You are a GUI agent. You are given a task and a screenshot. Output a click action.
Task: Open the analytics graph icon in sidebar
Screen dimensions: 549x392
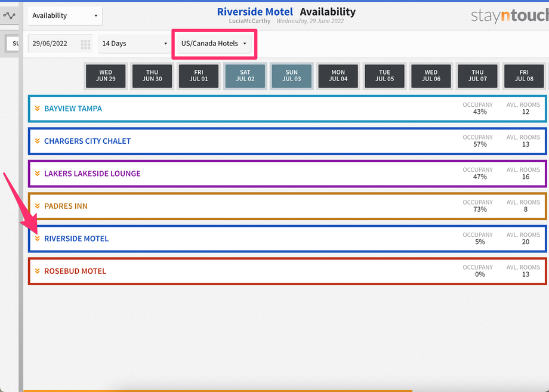(x=10, y=16)
